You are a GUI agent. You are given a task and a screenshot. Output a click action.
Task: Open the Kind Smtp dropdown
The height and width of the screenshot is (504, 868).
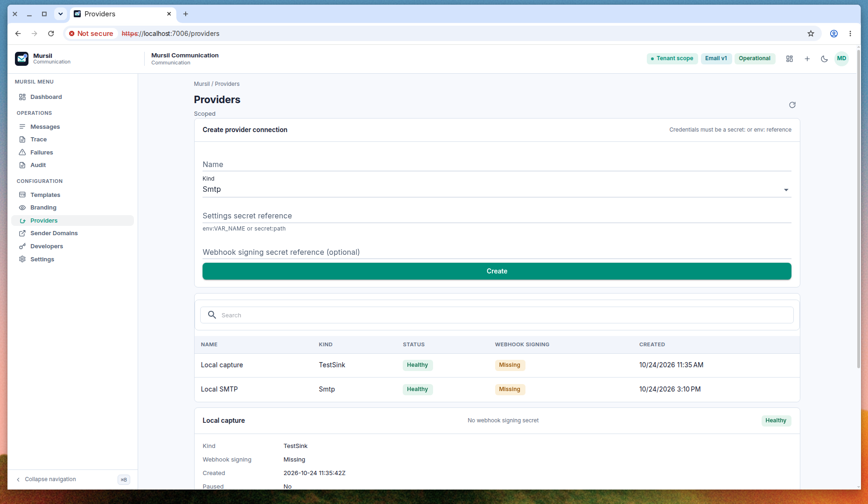click(x=497, y=189)
